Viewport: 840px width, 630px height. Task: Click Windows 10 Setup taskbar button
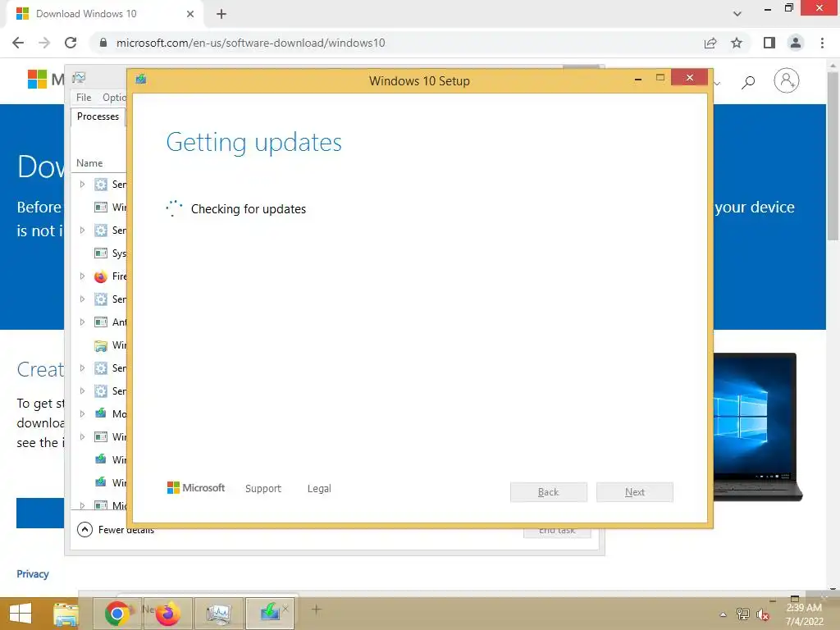[270, 614]
